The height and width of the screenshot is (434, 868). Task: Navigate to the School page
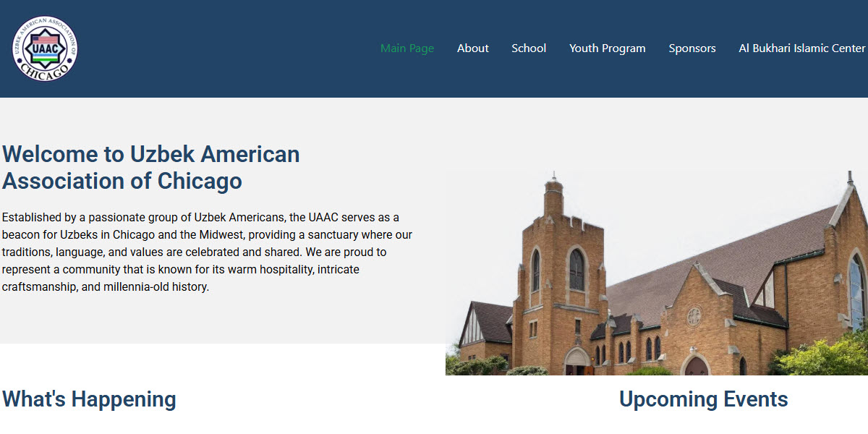(x=529, y=48)
